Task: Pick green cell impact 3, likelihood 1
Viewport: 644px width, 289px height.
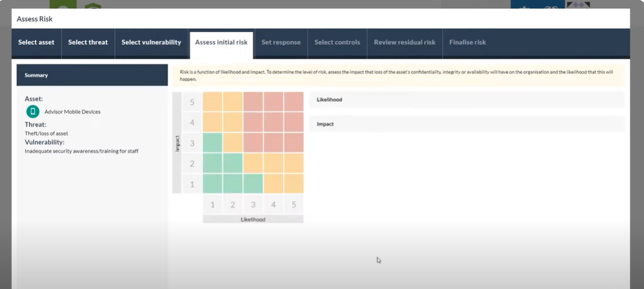Action: (x=212, y=143)
